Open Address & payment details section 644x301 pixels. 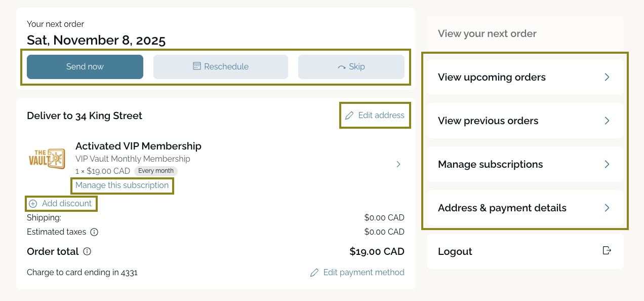click(x=525, y=208)
